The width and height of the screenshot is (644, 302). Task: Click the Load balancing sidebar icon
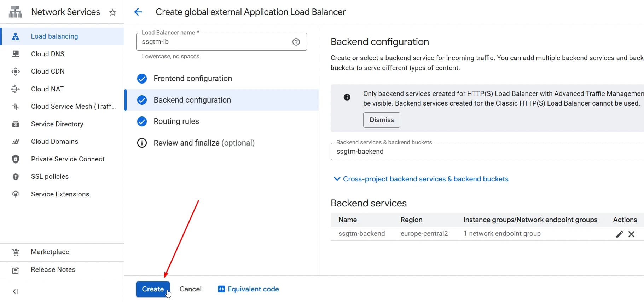coord(16,36)
